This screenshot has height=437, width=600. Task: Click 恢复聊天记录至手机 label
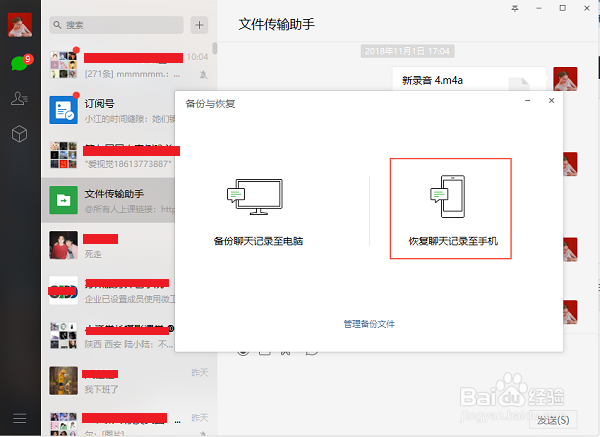coord(453,241)
